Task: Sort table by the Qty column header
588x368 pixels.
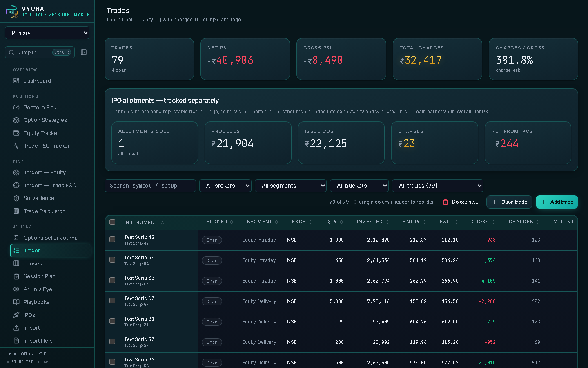Action: point(334,222)
